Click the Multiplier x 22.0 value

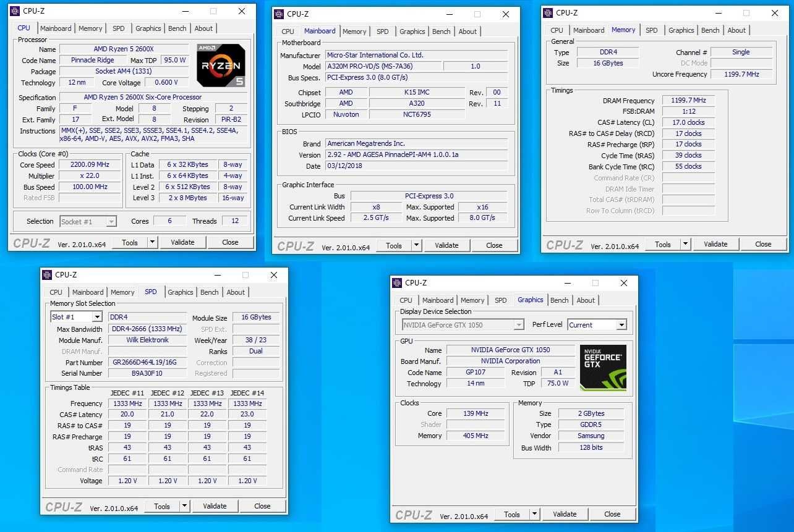pyautogui.click(x=90, y=176)
